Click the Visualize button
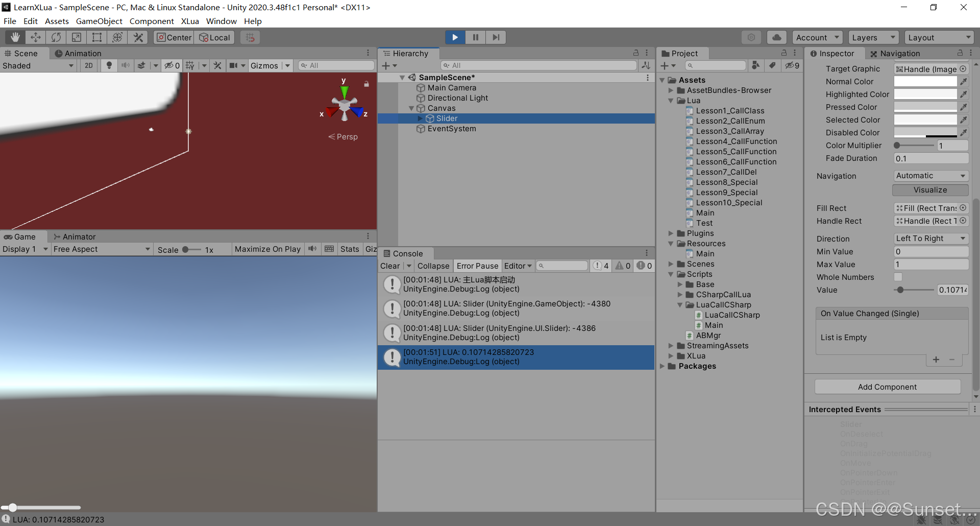980x526 pixels. coord(930,190)
